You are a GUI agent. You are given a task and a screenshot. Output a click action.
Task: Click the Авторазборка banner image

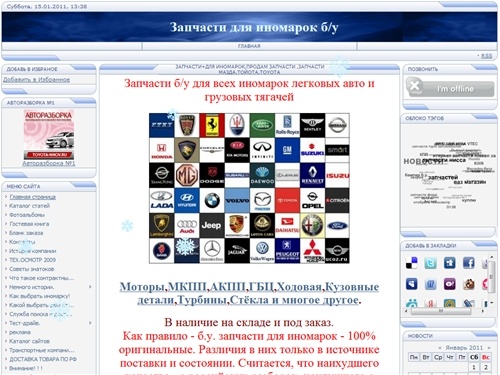(x=49, y=135)
